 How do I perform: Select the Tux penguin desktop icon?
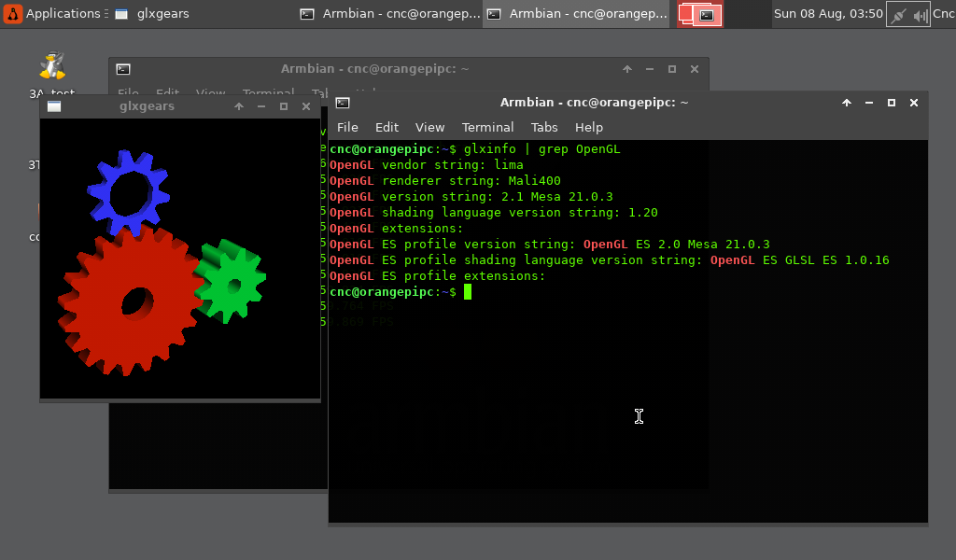52,66
